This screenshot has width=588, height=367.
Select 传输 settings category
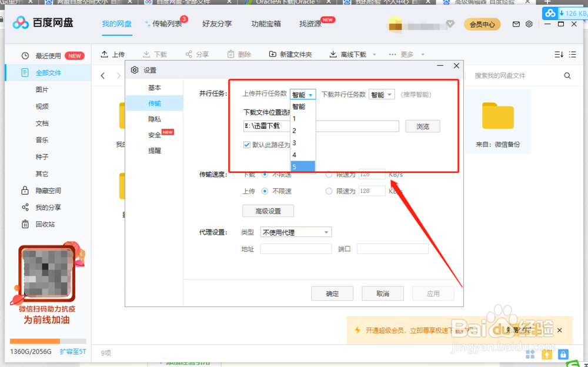pos(155,103)
